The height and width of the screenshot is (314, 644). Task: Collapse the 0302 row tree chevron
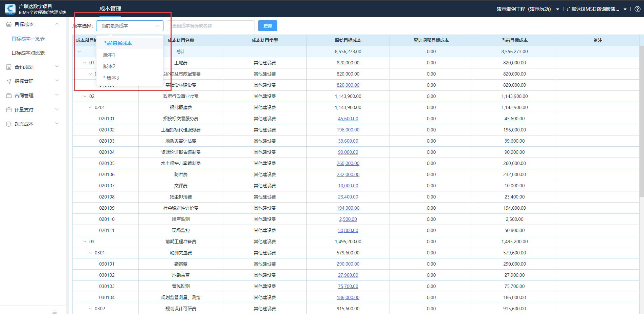pyautogui.click(x=90, y=309)
